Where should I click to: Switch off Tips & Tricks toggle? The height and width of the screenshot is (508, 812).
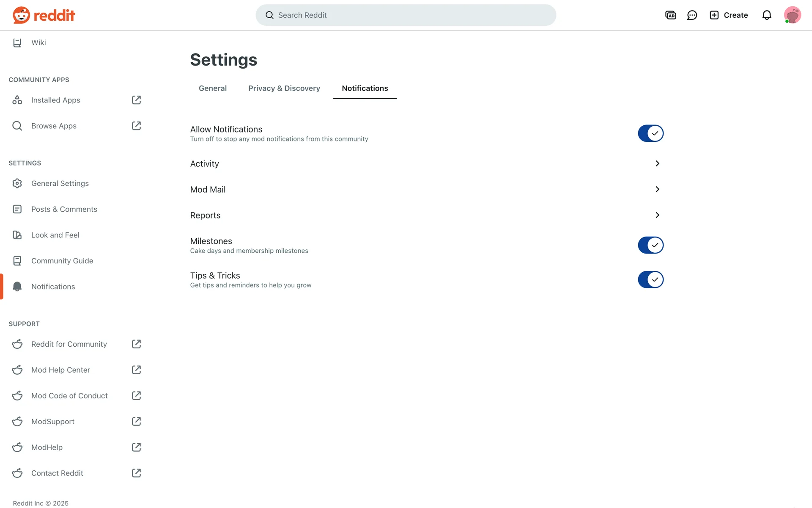[x=650, y=279]
